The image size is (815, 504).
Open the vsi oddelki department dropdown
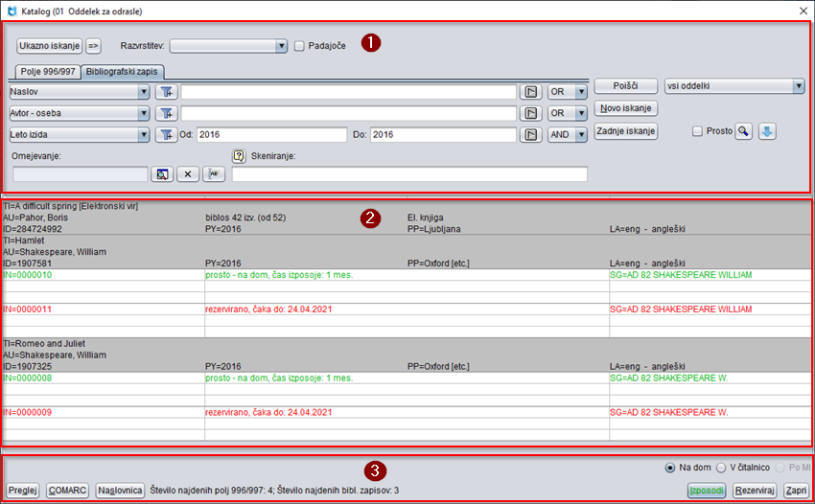(x=798, y=86)
